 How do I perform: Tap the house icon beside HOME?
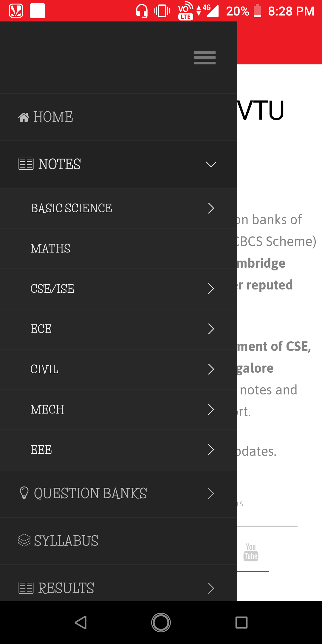[24, 117]
